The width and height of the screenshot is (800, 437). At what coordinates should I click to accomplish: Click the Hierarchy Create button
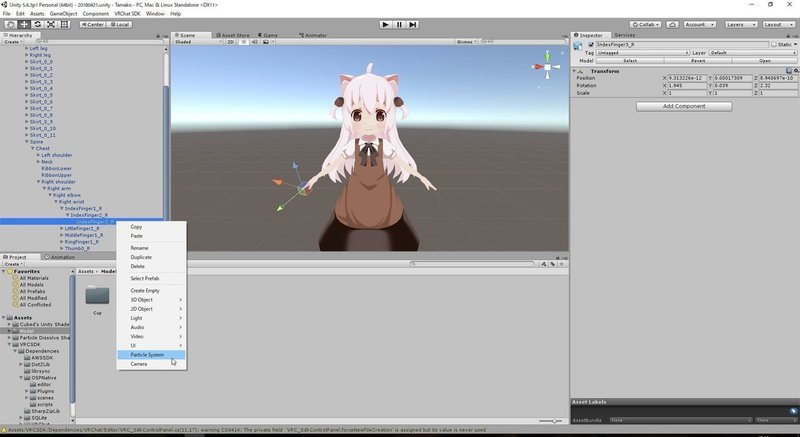click(x=13, y=42)
